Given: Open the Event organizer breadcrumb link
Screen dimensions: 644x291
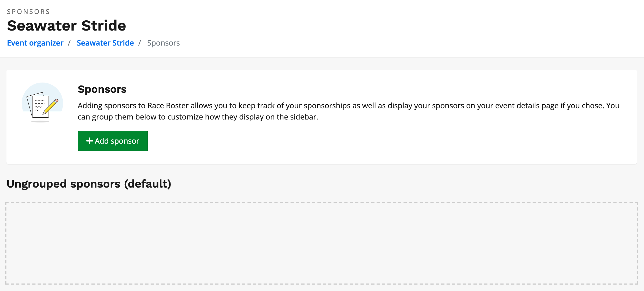Looking at the screenshot, I should tap(35, 43).
